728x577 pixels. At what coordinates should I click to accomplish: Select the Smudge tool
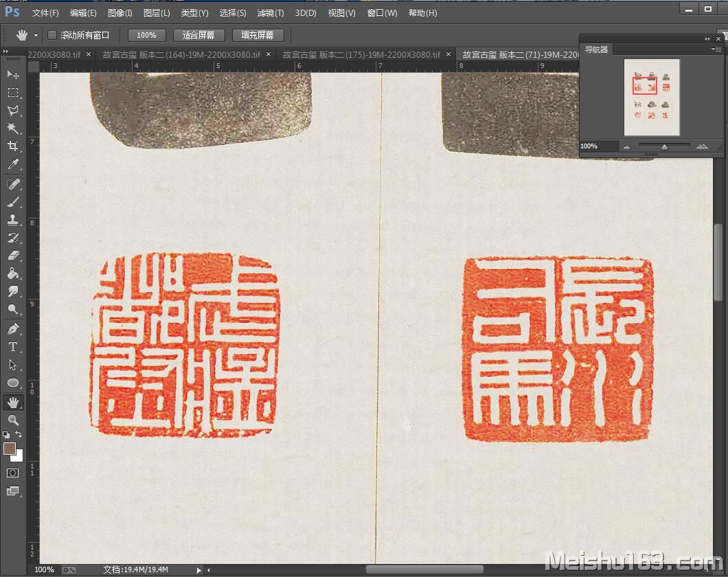(13, 291)
